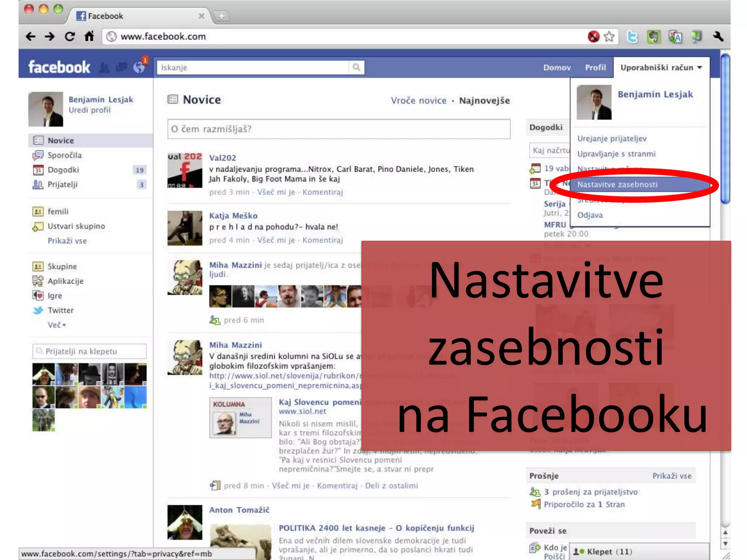
Task: Open Katja Meško profile link
Action: (233, 215)
